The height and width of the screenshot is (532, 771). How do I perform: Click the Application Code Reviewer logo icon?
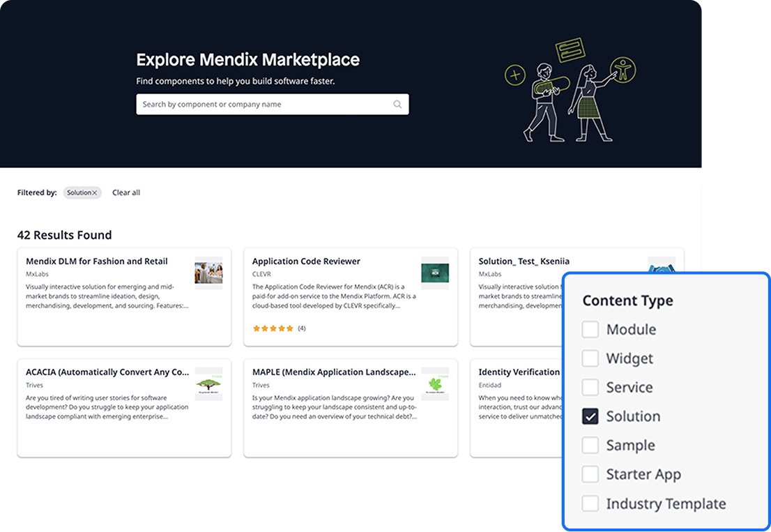pos(435,272)
